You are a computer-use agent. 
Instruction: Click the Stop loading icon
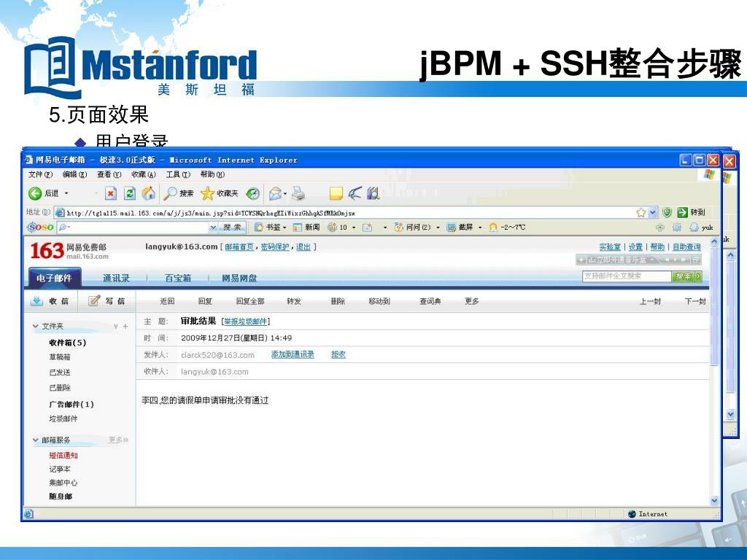pyautogui.click(x=111, y=193)
